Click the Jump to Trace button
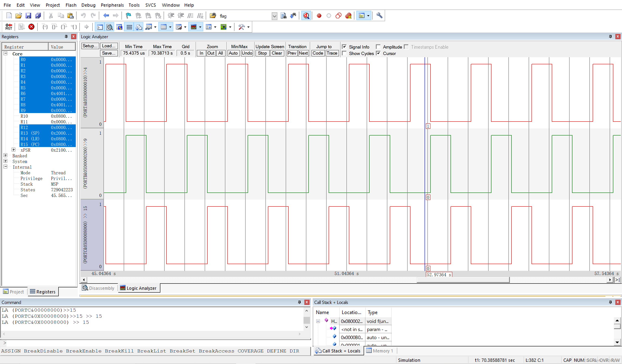The height and width of the screenshot is (364, 622). 332,53
